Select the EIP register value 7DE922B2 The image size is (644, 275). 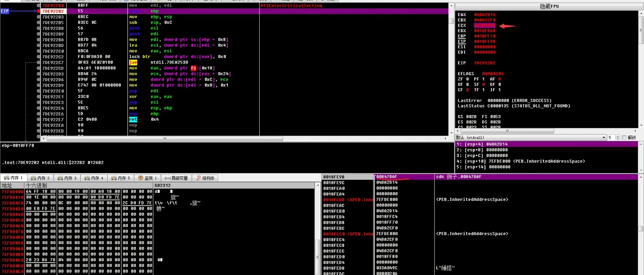485,63
